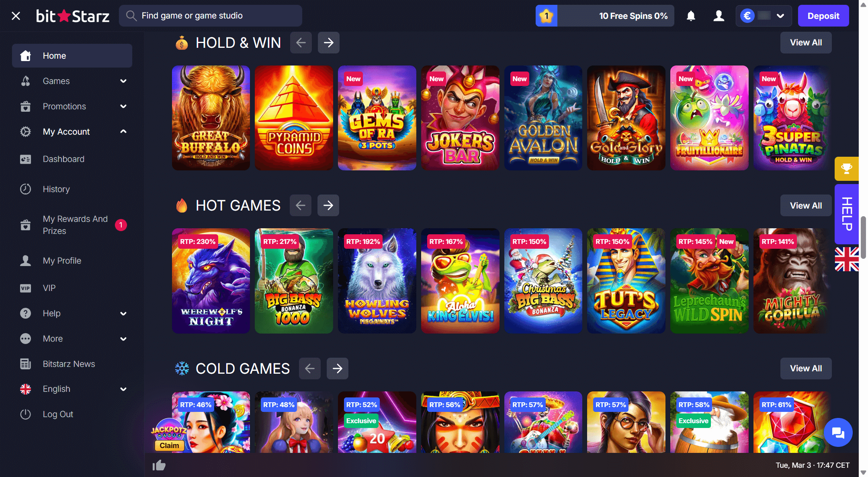Screen dimensions: 868x477
Task: Open the yellow trophy side tab
Action: tap(847, 168)
